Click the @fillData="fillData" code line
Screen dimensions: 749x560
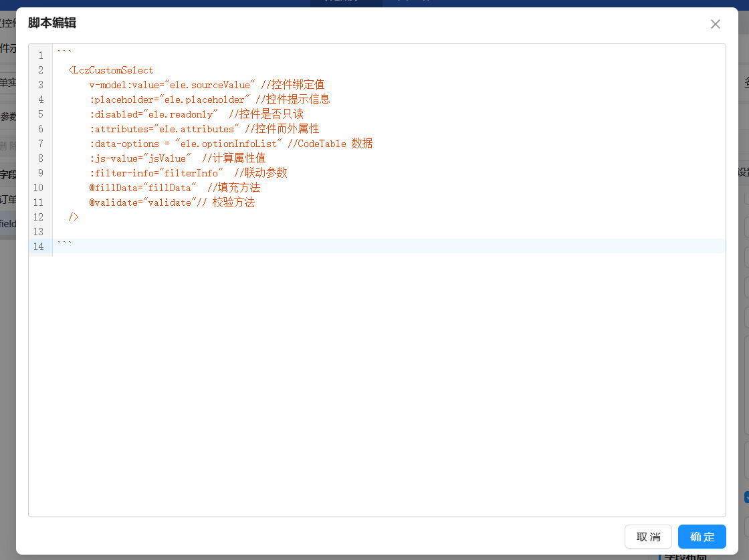coord(175,188)
